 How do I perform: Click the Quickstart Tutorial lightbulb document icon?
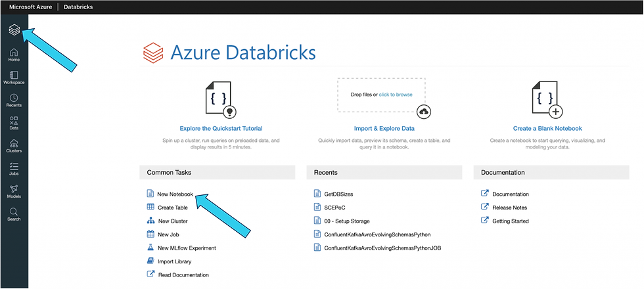[x=221, y=99]
